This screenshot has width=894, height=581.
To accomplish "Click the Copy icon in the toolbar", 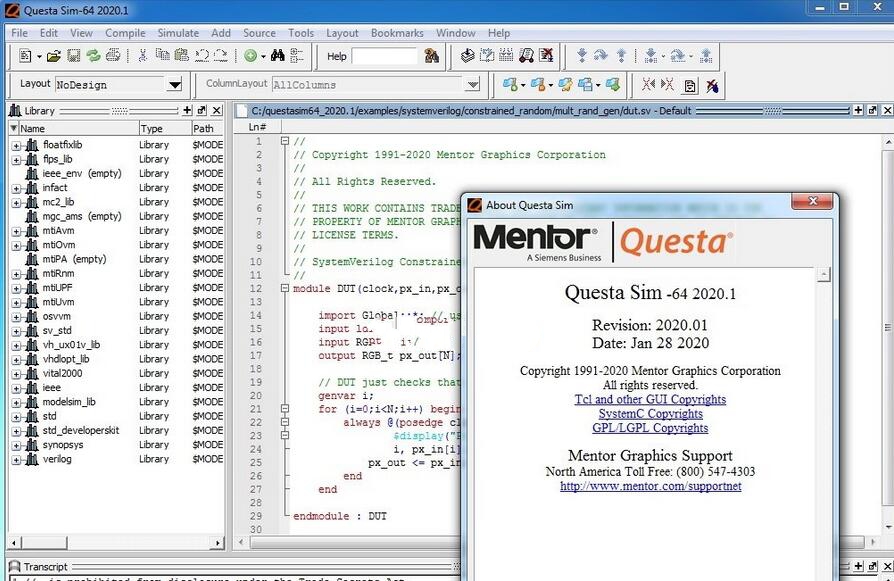I will tap(162, 55).
